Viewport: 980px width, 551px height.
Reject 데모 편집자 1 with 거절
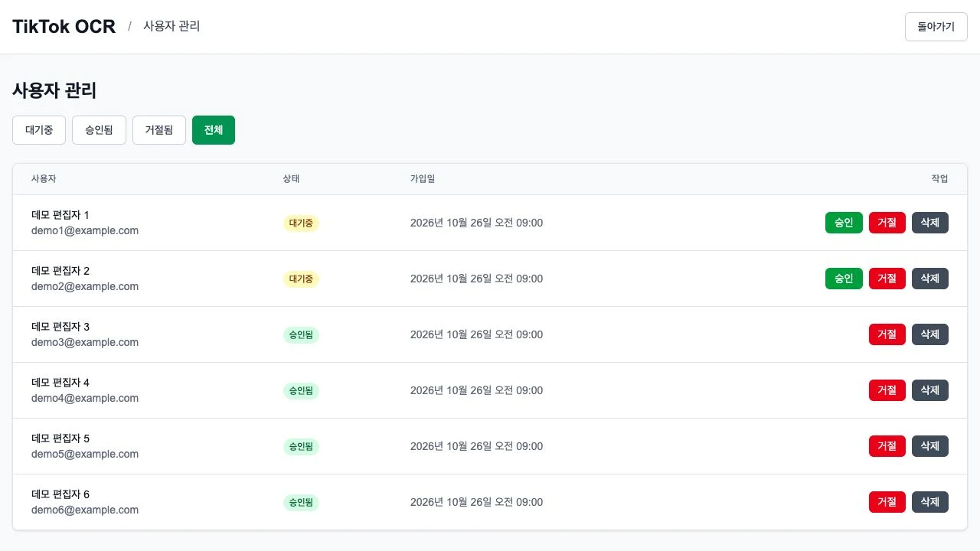(887, 223)
